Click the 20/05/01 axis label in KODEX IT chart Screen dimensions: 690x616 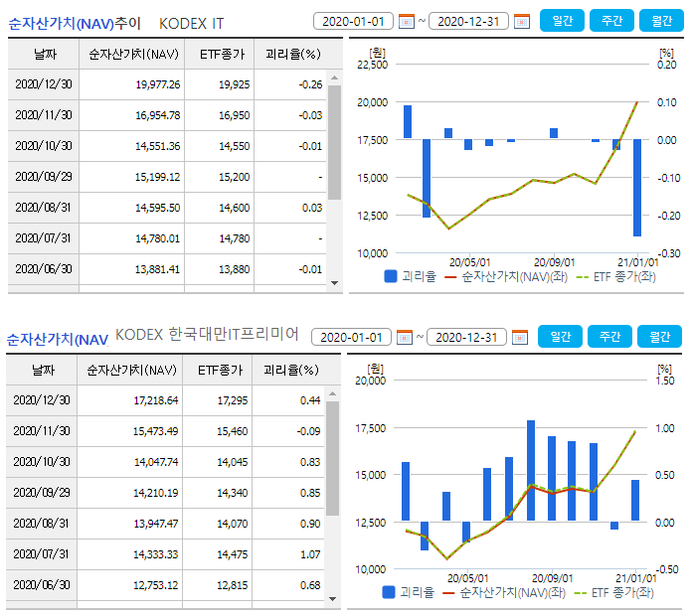click(x=469, y=262)
